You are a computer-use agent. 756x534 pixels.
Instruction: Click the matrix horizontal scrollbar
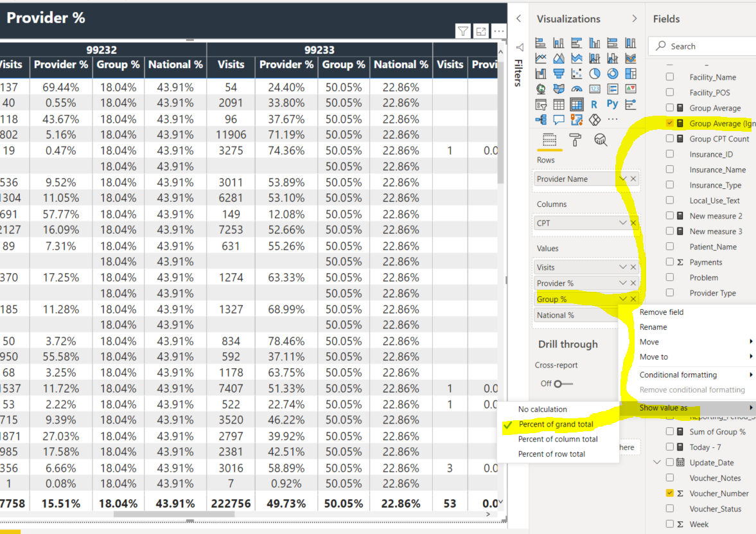tap(174, 514)
